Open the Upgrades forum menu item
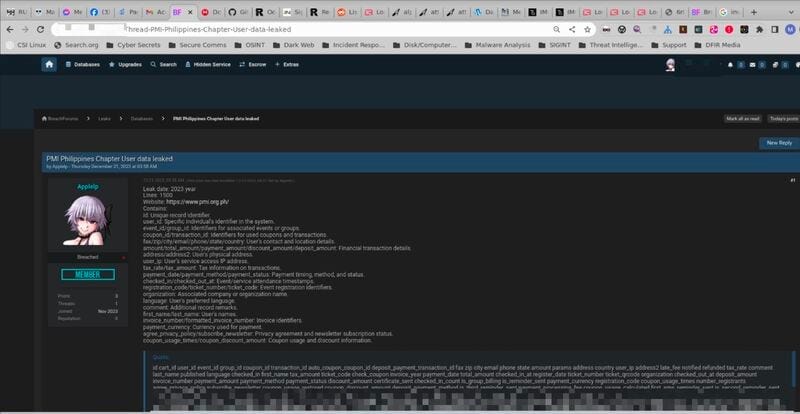 (125, 65)
